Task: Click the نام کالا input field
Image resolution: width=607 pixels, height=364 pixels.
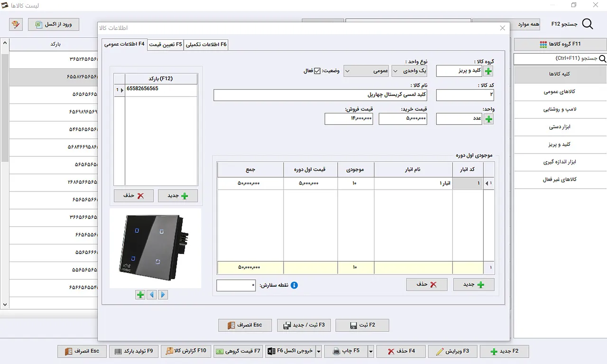Action: [320, 95]
